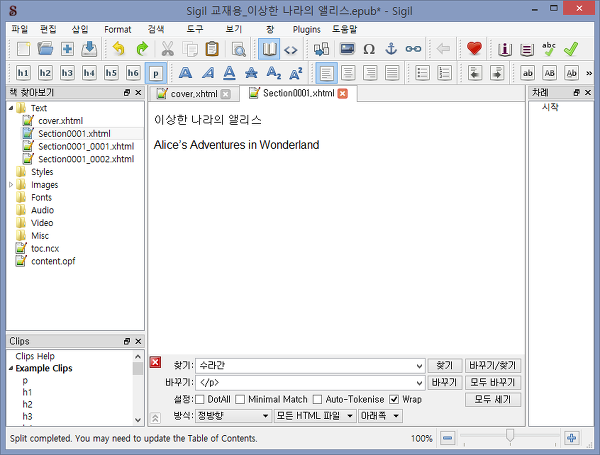Open the 도움말 menu
This screenshot has width=600, height=455.
344,29
